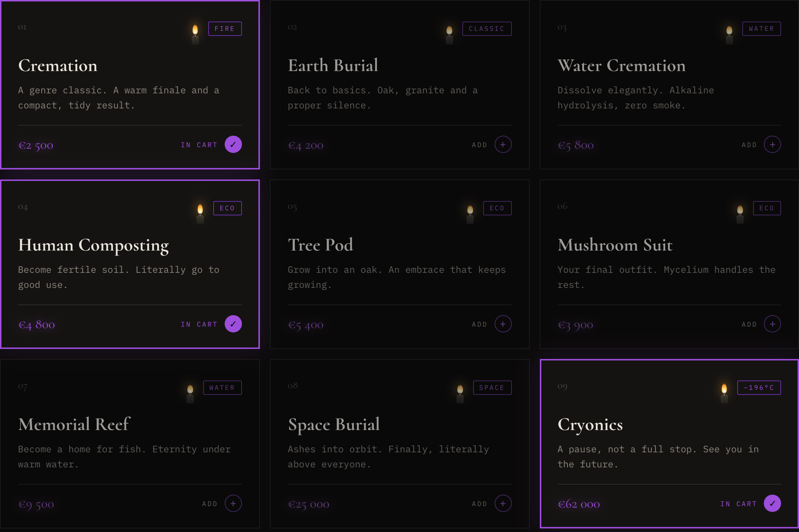Select the WATER tag on Water Cremation
This screenshot has width=799, height=532.
coord(761,29)
